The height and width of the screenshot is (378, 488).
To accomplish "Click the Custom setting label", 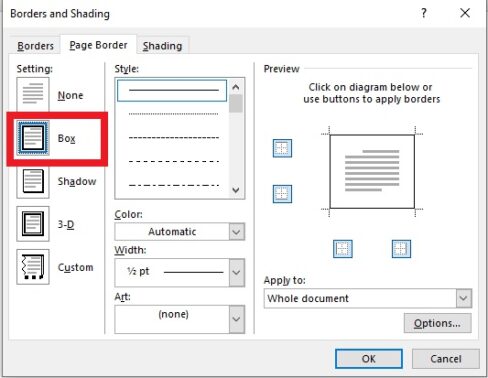I will click(75, 267).
